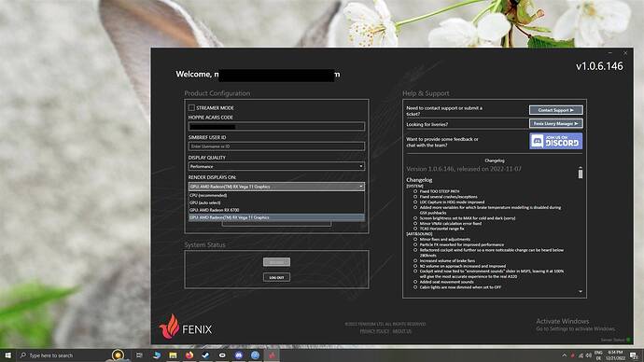Click the changelog scroll-down arrow
This screenshot has height=362, width=644.
[x=581, y=292]
